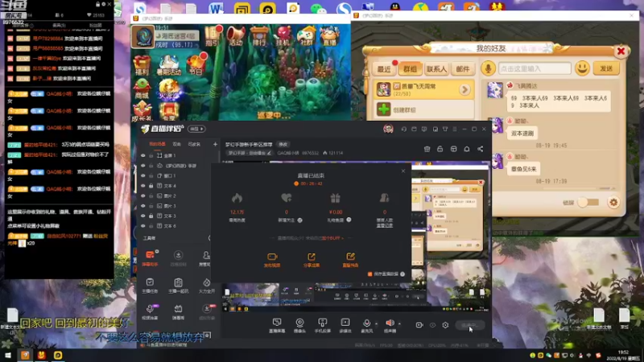
Task: Switch to 最近 tab in friends panel
Action: coord(384,69)
